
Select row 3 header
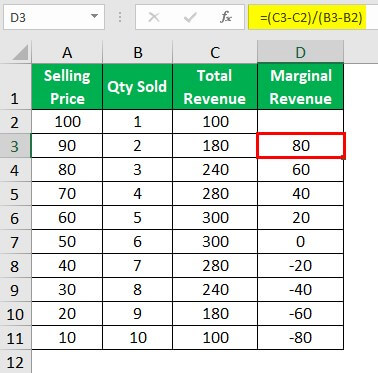click(x=15, y=146)
